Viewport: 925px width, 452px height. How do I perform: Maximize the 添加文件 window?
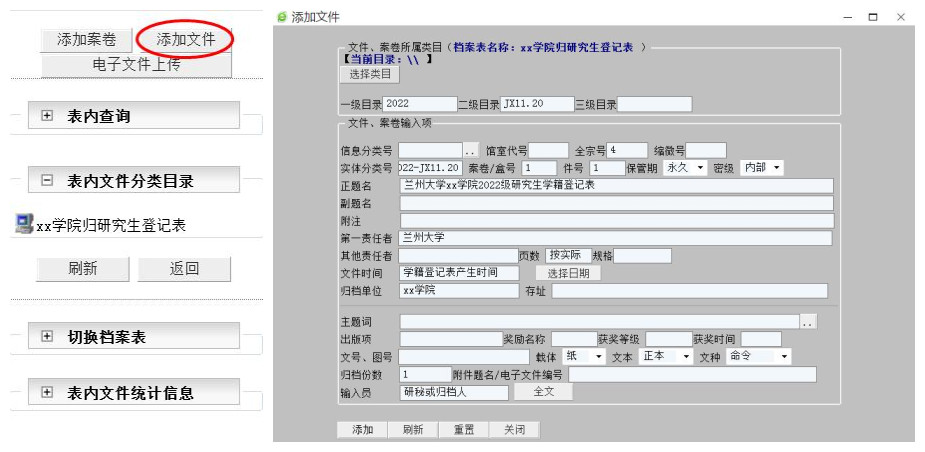click(x=873, y=18)
